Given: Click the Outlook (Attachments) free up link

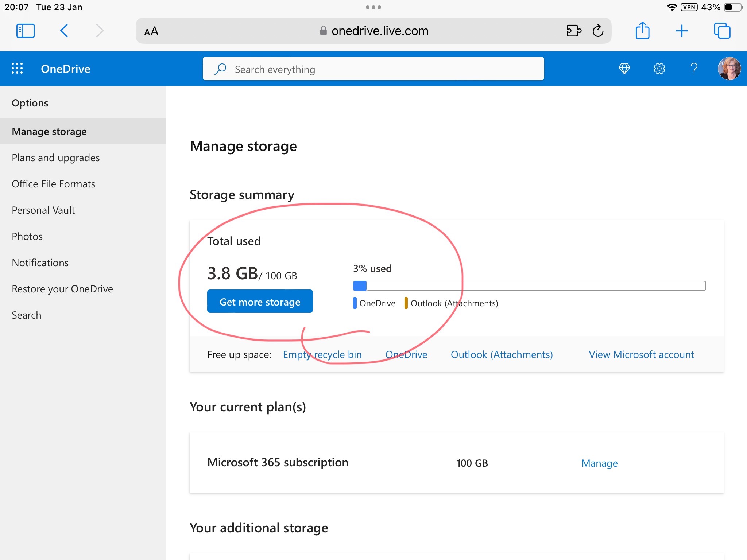Looking at the screenshot, I should pos(502,354).
